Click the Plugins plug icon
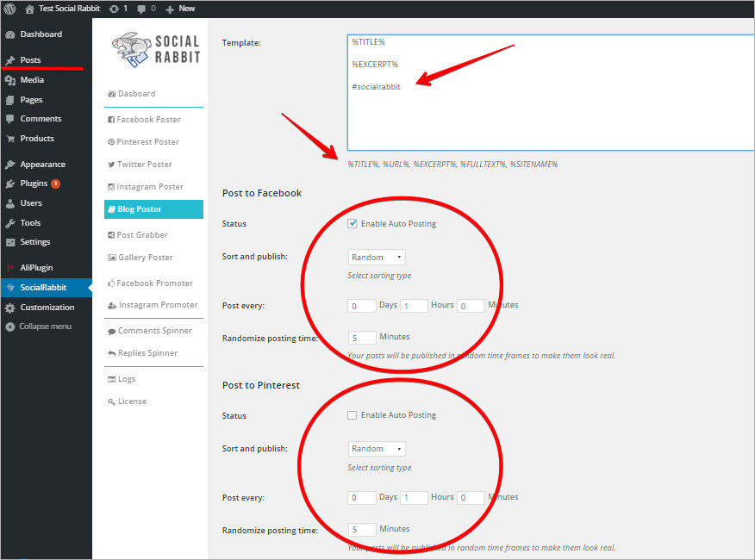This screenshot has height=560, width=755. pos(10,184)
